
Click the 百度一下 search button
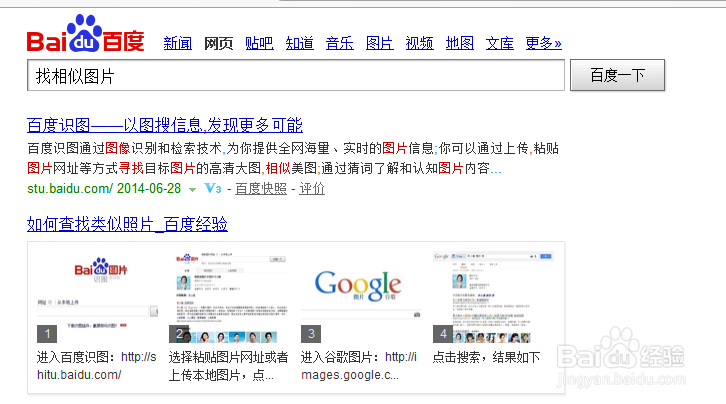coord(617,75)
